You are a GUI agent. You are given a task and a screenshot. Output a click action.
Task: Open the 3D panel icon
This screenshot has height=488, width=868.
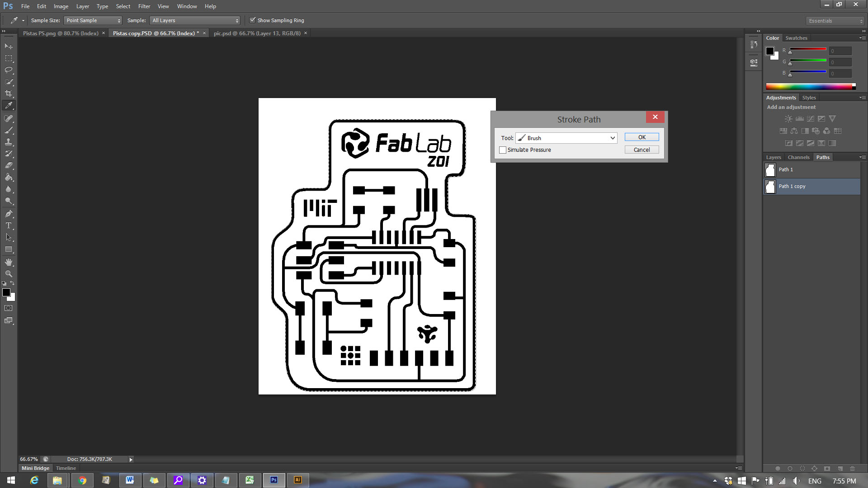(754, 63)
